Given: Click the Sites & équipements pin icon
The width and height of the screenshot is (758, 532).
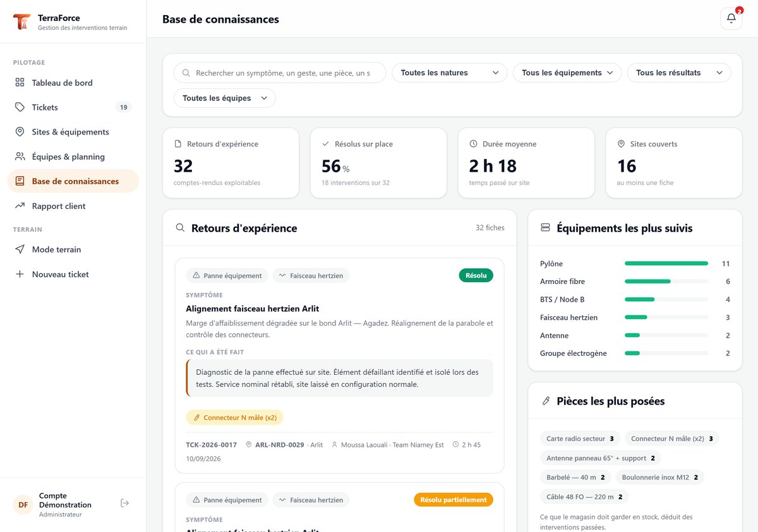Looking at the screenshot, I should (x=20, y=132).
